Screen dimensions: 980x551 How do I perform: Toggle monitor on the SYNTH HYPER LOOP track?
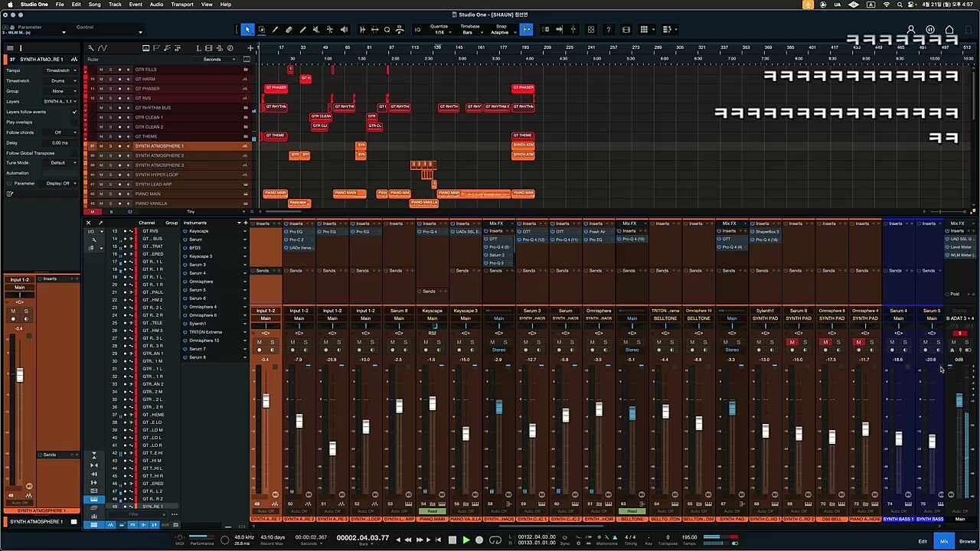[x=128, y=174]
